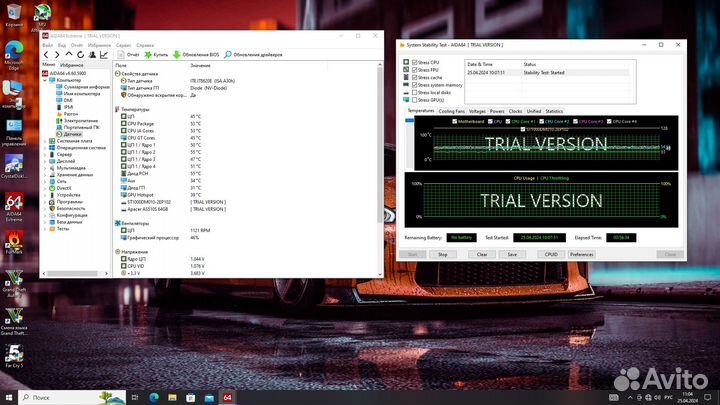Viewport: 720px width, 405px height.
Task: Uncheck Stress cache checkbox
Action: click(415, 78)
